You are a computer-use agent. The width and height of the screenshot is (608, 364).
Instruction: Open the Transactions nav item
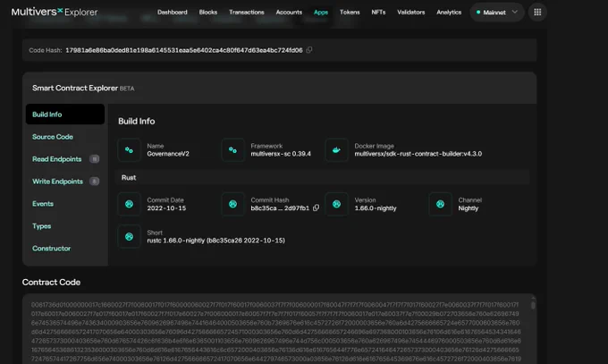(247, 13)
